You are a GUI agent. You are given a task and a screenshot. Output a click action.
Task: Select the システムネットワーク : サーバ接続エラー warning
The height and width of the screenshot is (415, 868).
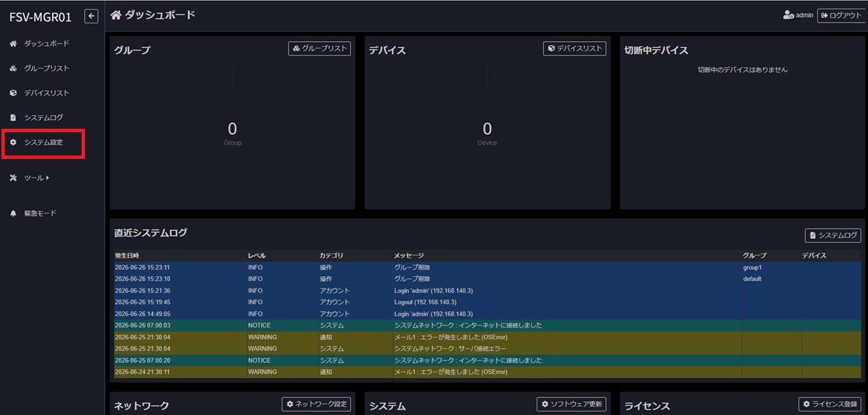487,349
